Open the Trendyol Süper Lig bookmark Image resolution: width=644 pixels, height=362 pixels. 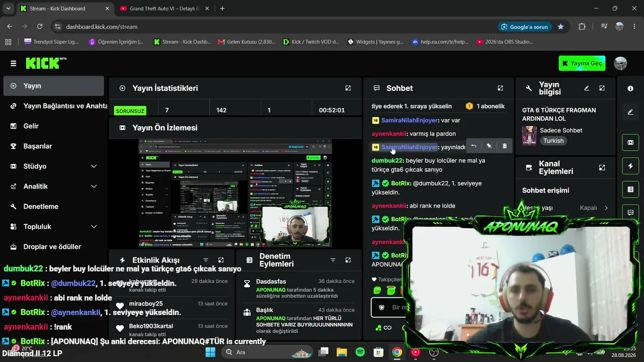pyautogui.click(x=51, y=42)
